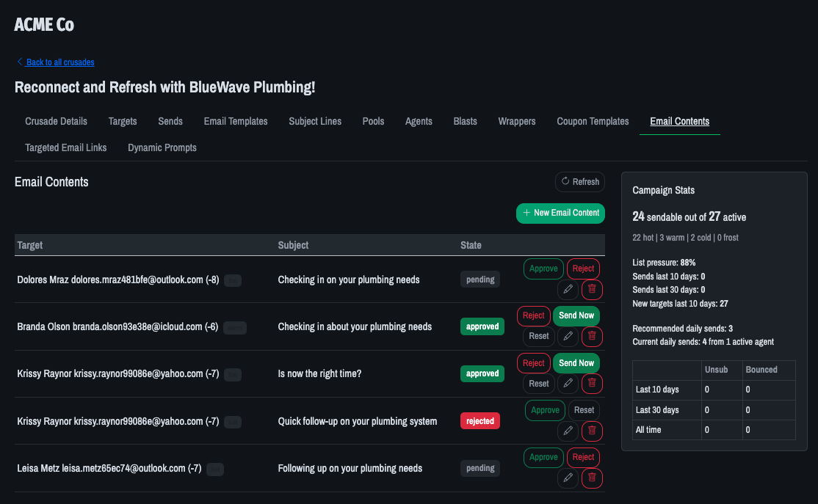This screenshot has height=504, width=818.
Task: Go to the Email Templates tab
Action: coord(235,121)
